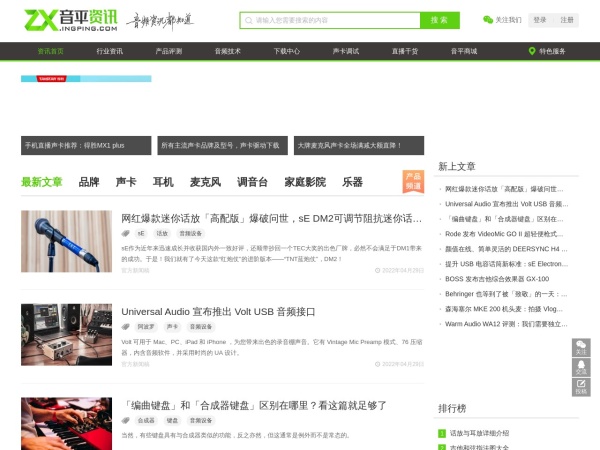This screenshot has width=600, height=450.
Task: Open 产品评测 in the nav bar
Action: 169,51
